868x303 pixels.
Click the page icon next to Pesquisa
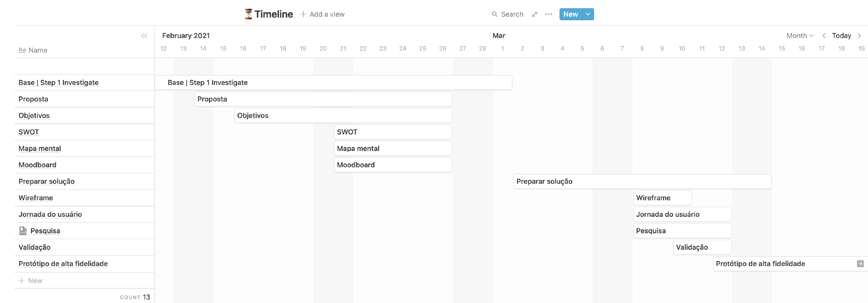coord(23,231)
